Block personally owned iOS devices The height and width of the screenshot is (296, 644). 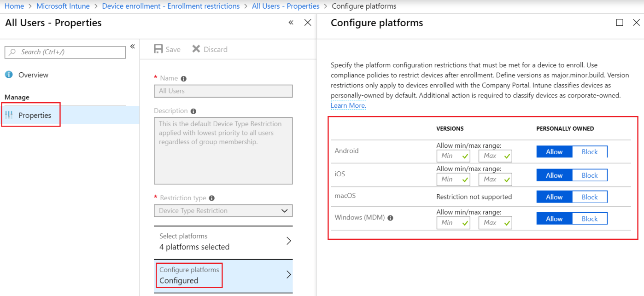pos(590,175)
